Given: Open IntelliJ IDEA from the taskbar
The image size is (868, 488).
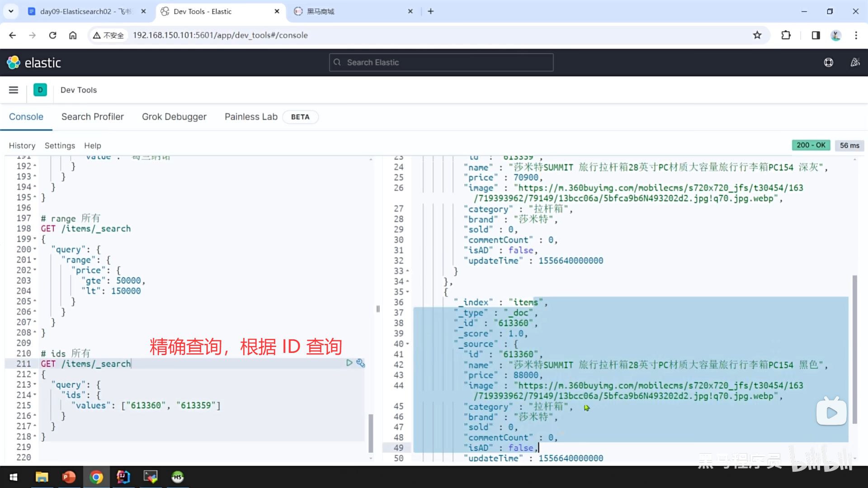Looking at the screenshot, I should [x=123, y=477].
